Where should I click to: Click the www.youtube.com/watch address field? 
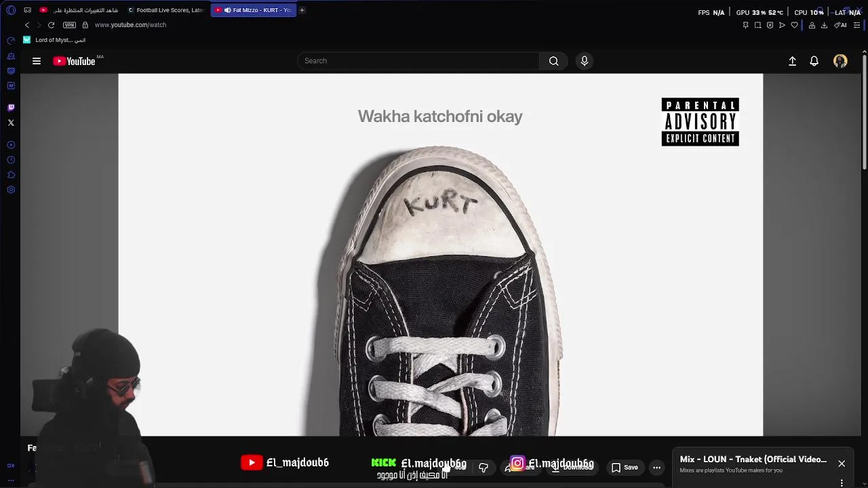coord(130,25)
